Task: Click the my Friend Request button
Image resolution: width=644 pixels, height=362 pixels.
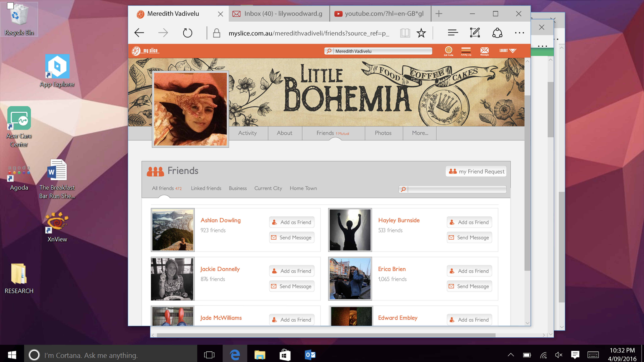Action: pyautogui.click(x=476, y=171)
